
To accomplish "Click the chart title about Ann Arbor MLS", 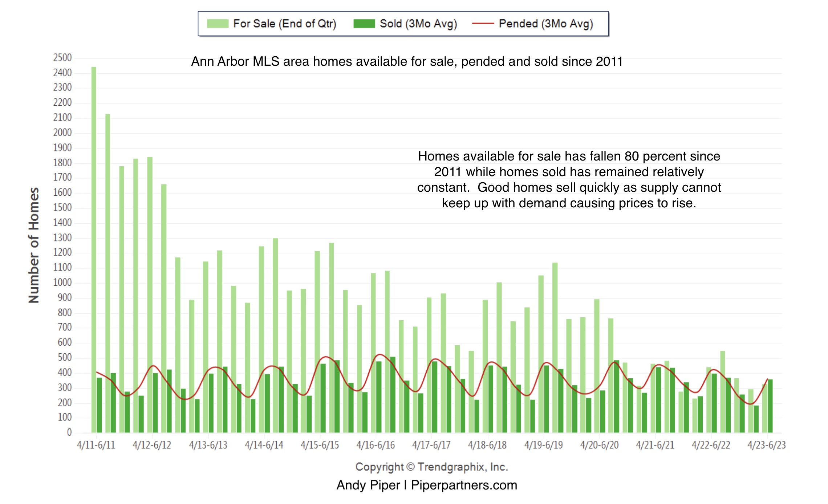I will (x=407, y=61).
